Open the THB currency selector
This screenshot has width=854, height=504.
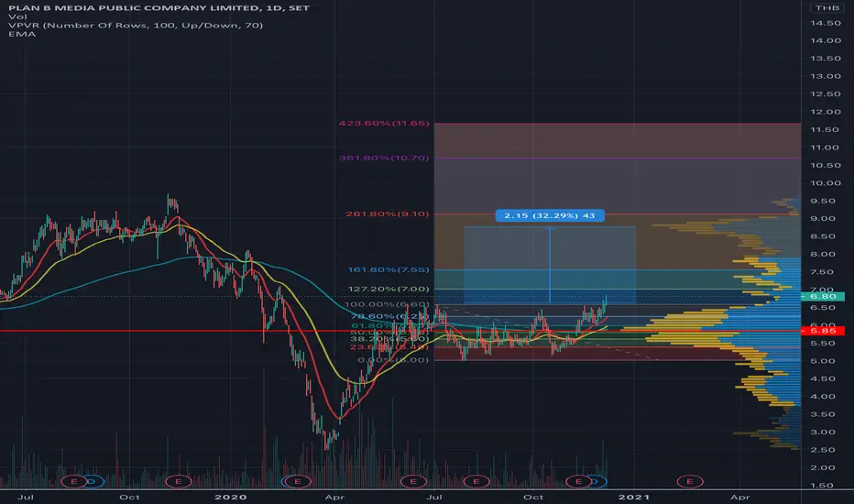coord(827,7)
